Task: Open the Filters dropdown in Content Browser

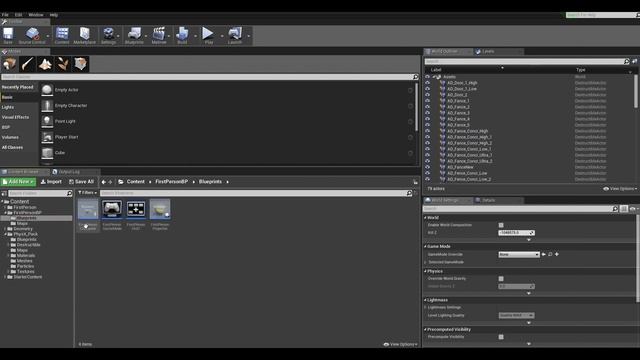Action: coord(87,193)
